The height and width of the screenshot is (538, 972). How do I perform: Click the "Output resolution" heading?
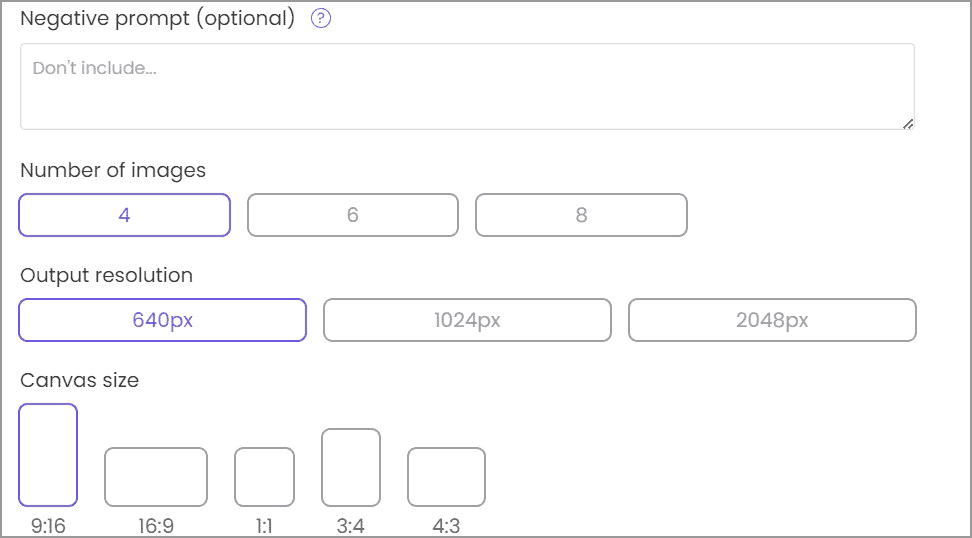click(x=106, y=275)
